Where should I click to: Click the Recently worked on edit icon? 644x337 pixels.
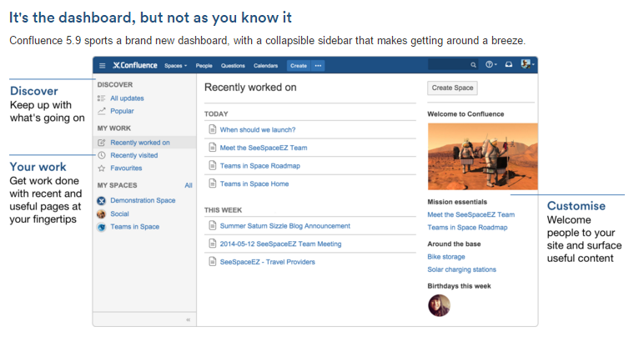coord(102,143)
